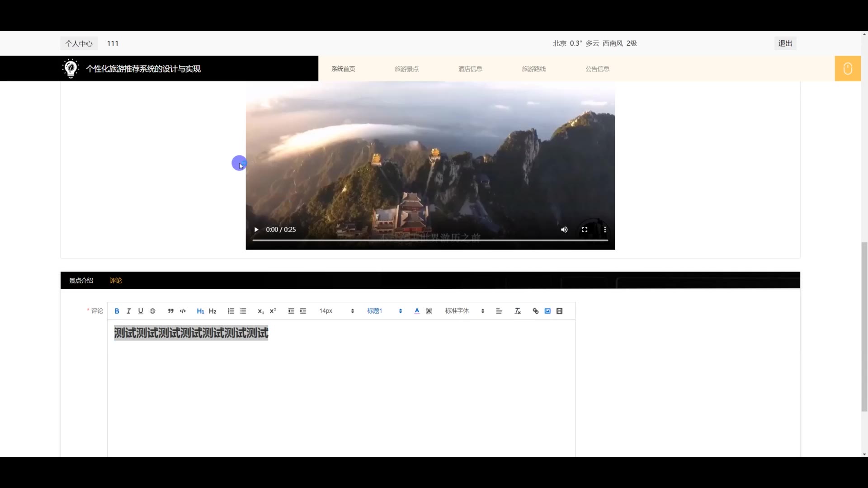Screen dimensions: 868x488
Task: Clear text formatting with Tx icon
Action: (x=518, y=311)
